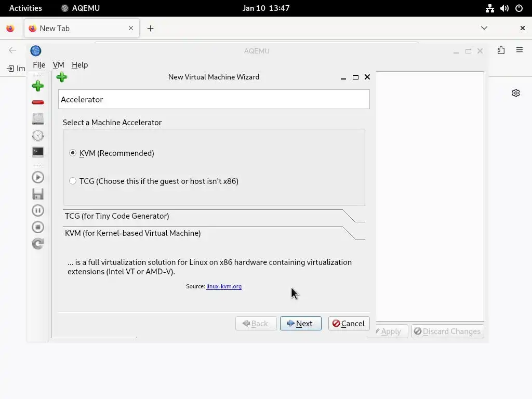
Task: Start the VM with the play icon
Action: pyautogui.click(x=37, y=177)
